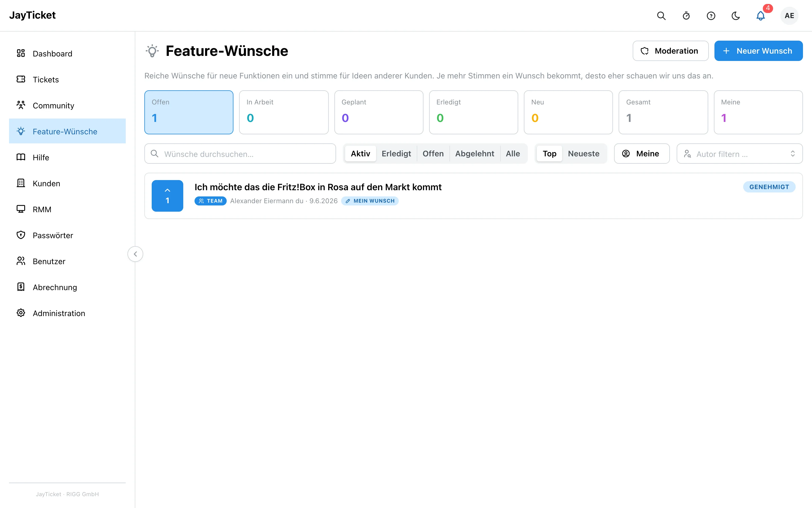Click the GENEHMIGT status badge
This screenshot has width=812, height=508.
[769, 187]
